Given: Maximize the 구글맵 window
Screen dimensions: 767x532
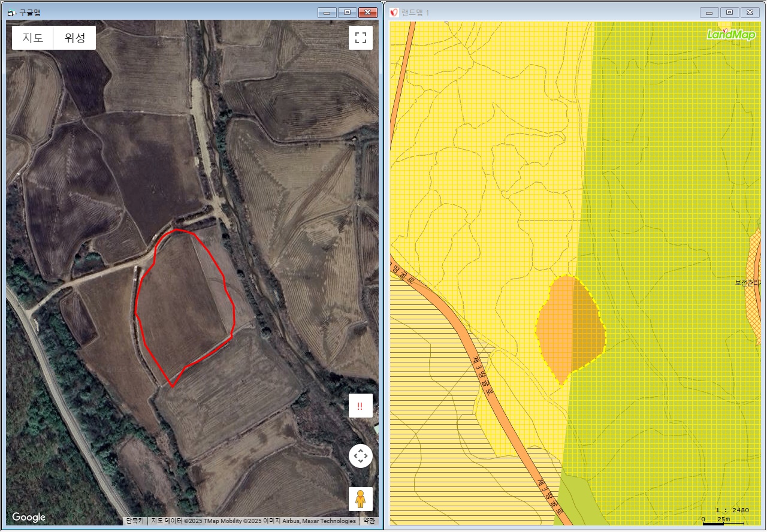Looking at the screenshot, I should click(346, 13).
